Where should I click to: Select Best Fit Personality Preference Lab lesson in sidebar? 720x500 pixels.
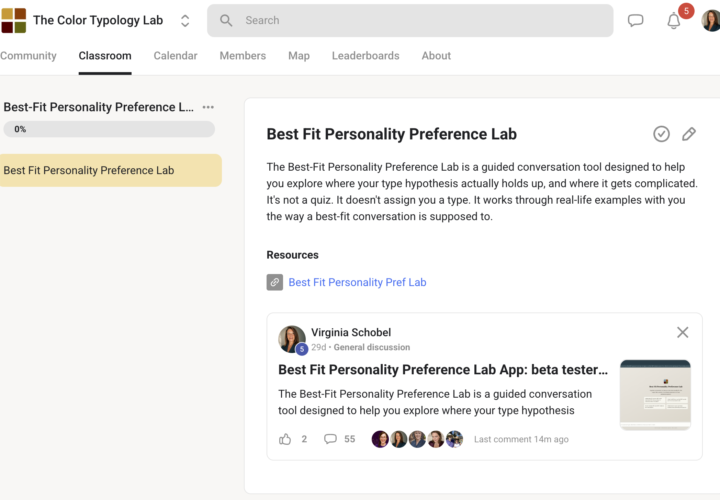coord(111,170)
